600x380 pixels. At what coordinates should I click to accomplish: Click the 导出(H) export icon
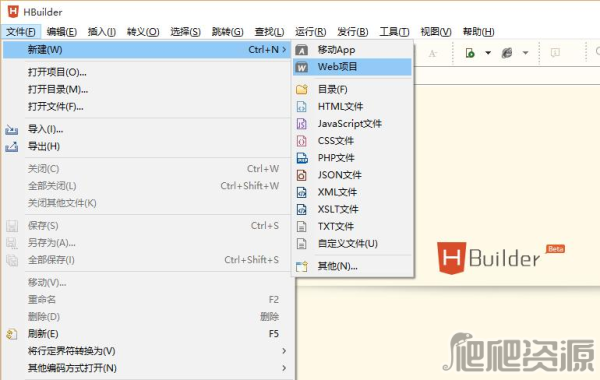tap(11, 147)
